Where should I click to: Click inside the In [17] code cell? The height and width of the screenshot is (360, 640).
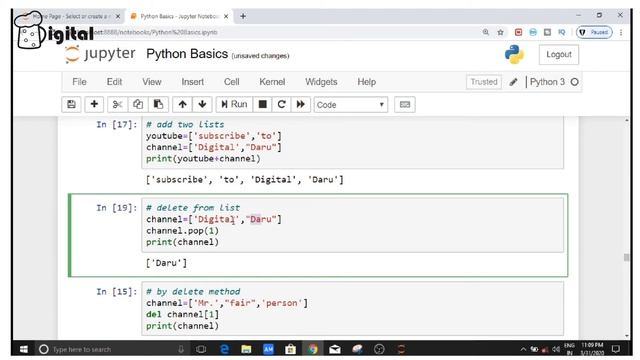[x=353, y=142]
